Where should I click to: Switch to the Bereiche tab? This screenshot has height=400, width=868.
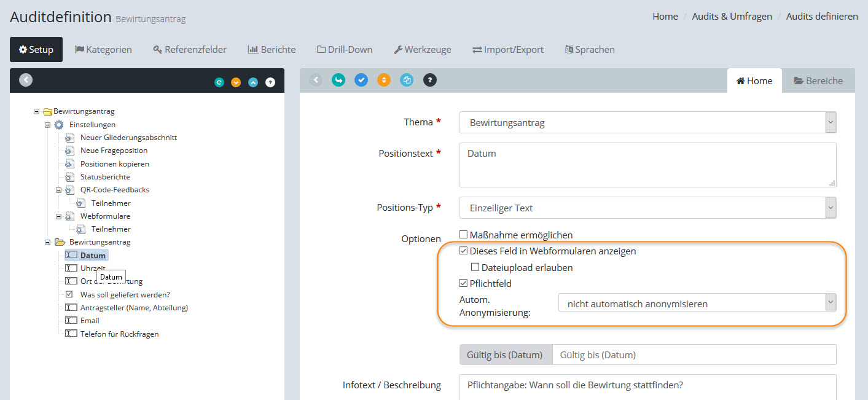pos(818,80)
